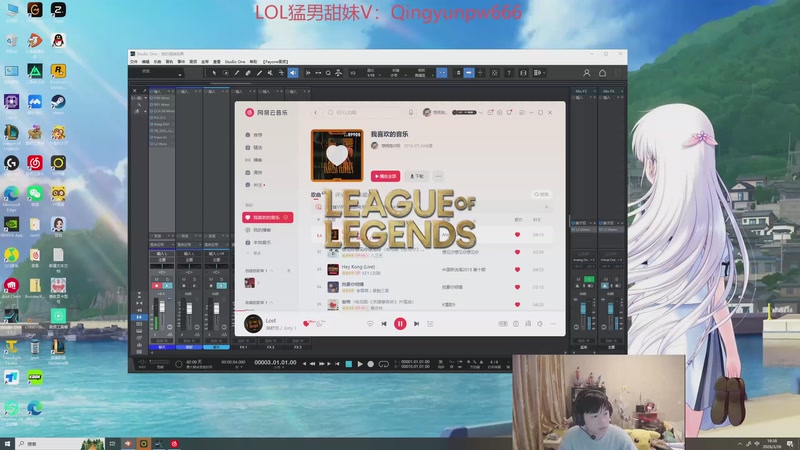Image resolution: width=800 pixels, height=450 pixels.
Task: Close the VIP banner with the X
Action: [546, 207]
